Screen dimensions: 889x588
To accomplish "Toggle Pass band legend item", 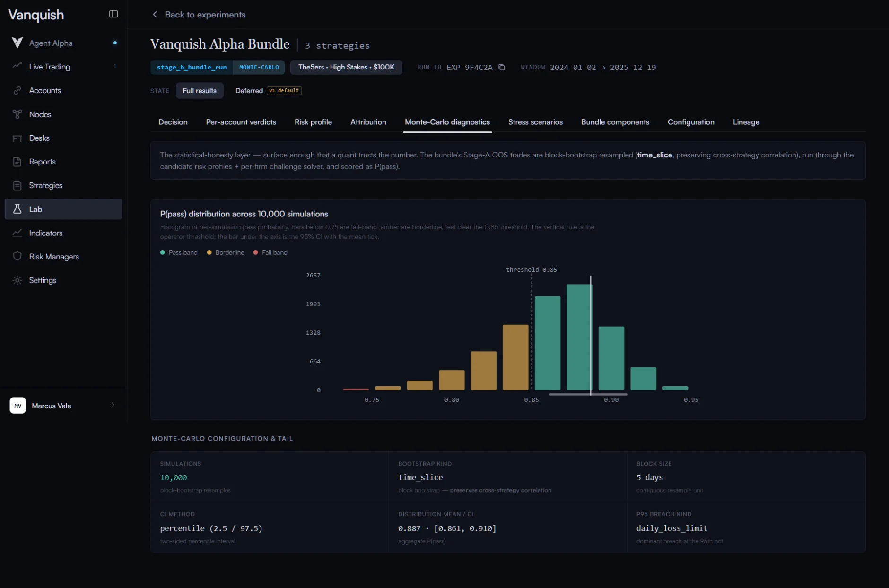I will pos(179,252).
